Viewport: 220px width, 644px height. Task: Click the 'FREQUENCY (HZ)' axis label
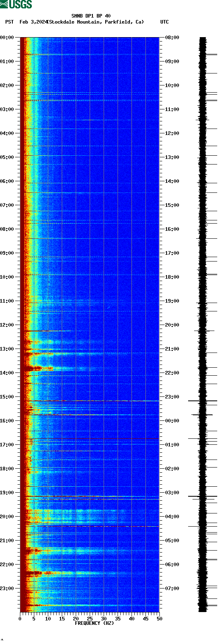point(94,623)
